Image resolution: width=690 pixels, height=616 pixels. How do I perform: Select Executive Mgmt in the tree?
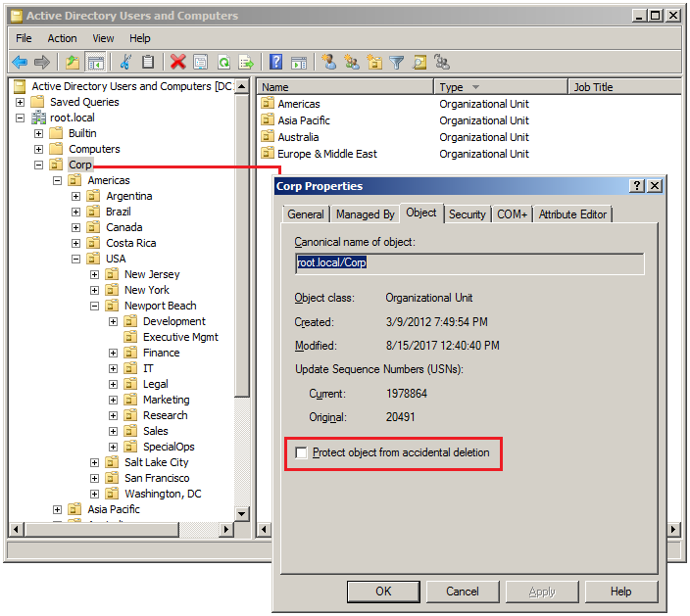180,337
